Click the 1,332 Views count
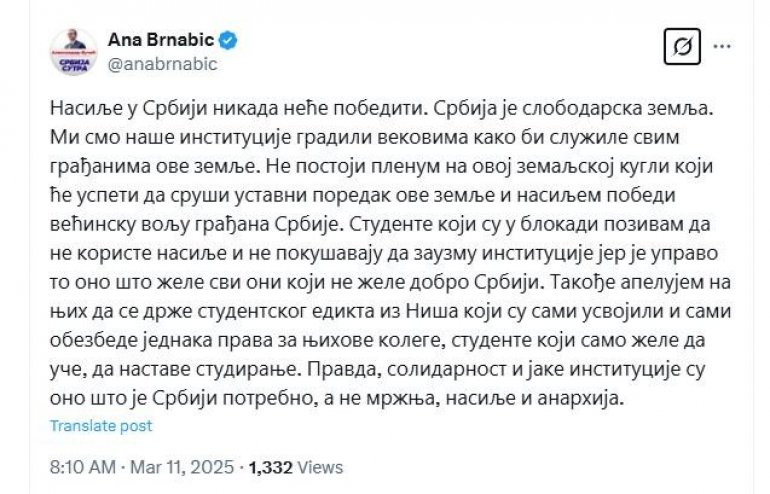Screen dimensions: 770x494 295,467
